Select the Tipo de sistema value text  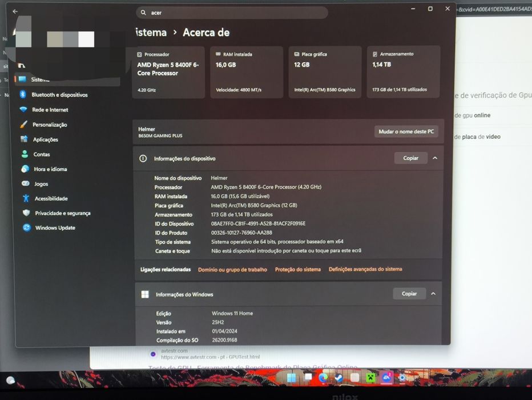(x=277, y=242)
